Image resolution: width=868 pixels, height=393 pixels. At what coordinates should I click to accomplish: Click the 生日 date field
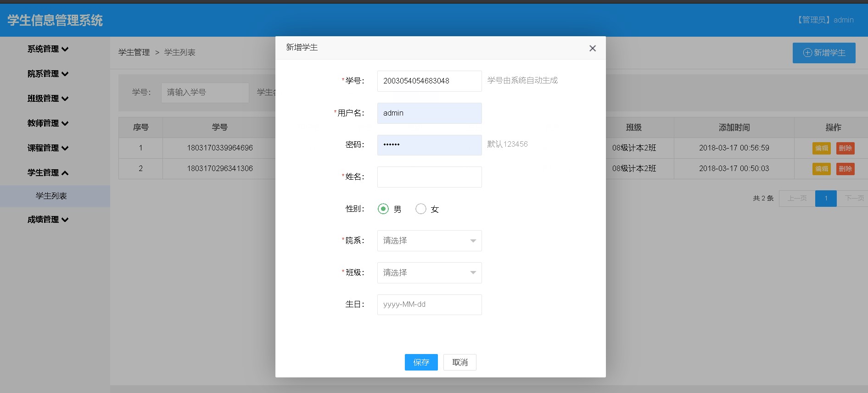(x=429, y=304)
